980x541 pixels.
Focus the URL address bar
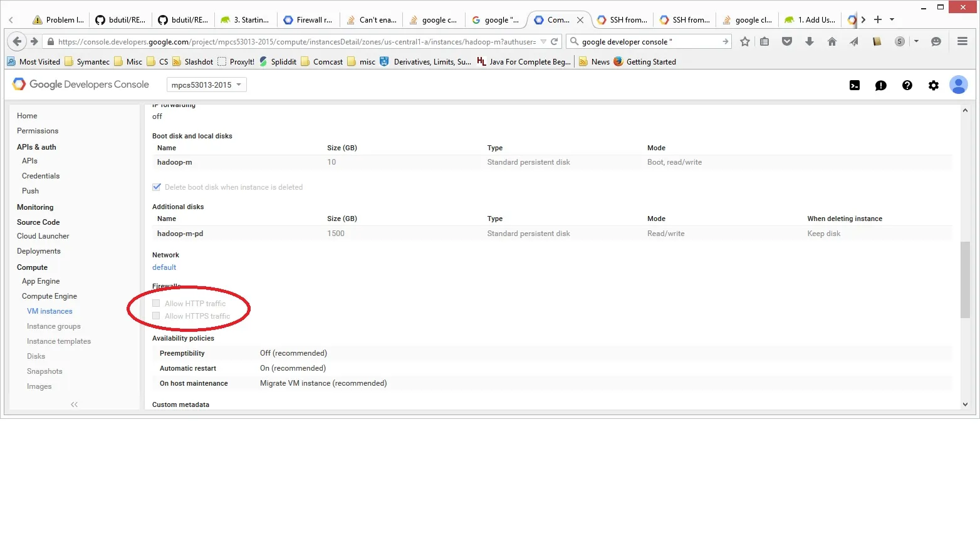tap(296, 42)
